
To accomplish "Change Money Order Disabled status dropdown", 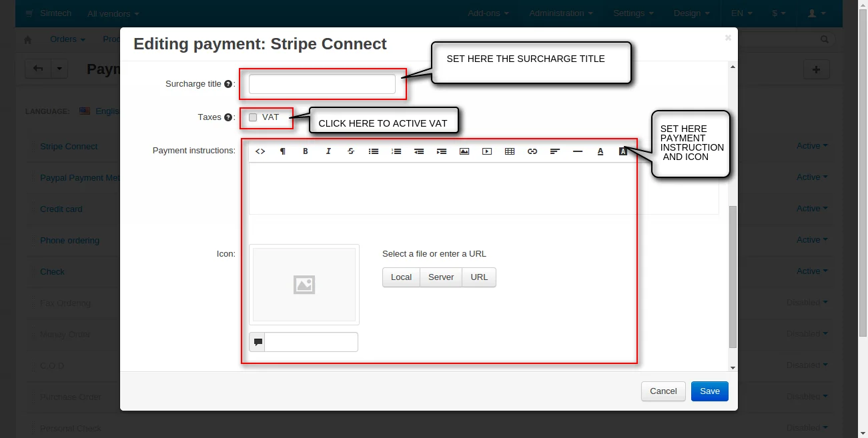I will pyautogui.click(x=807, y=334).
